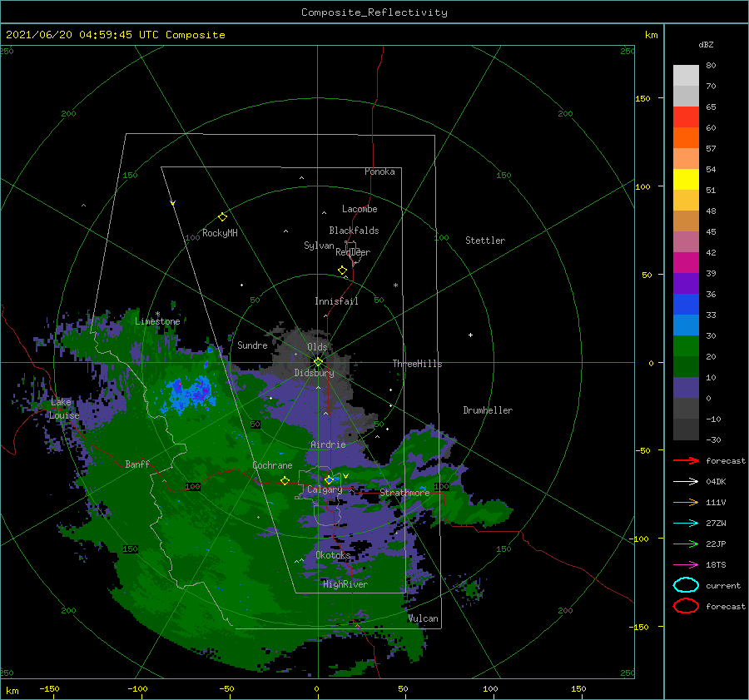The height and width of the screenshot is (700, 749).
Task: Click the ThreeHills label
Action: (418, 364)
